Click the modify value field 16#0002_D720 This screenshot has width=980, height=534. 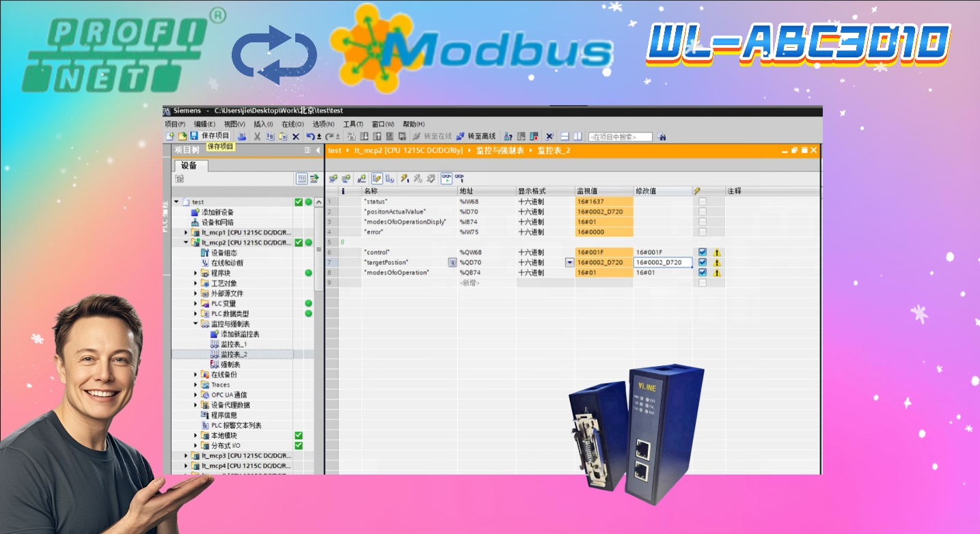pos(663,262)
